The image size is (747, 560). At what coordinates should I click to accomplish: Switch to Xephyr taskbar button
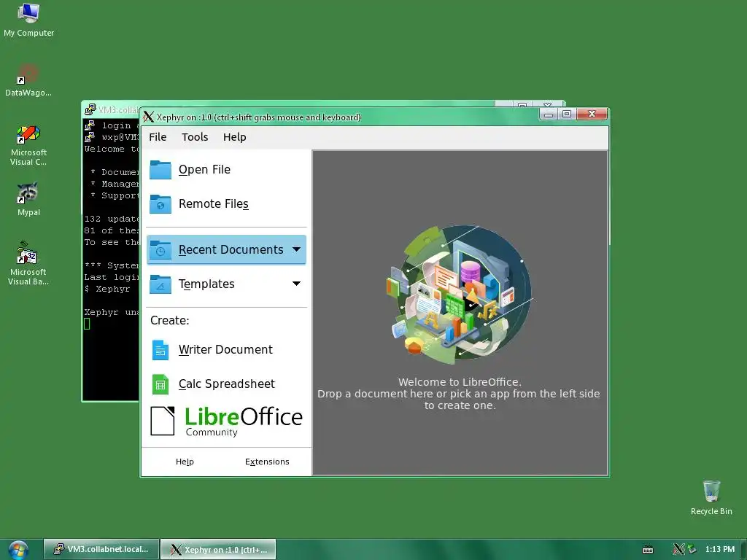point(218,550)
